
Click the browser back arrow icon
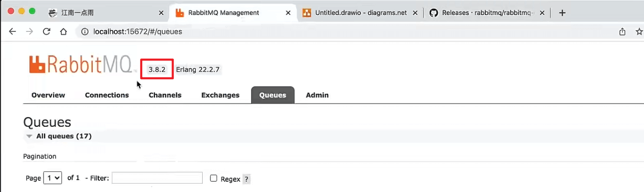[12, 32]
